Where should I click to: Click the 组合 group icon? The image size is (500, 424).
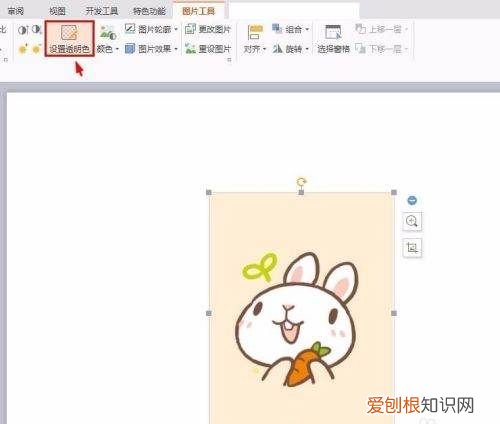pos(277,29)
